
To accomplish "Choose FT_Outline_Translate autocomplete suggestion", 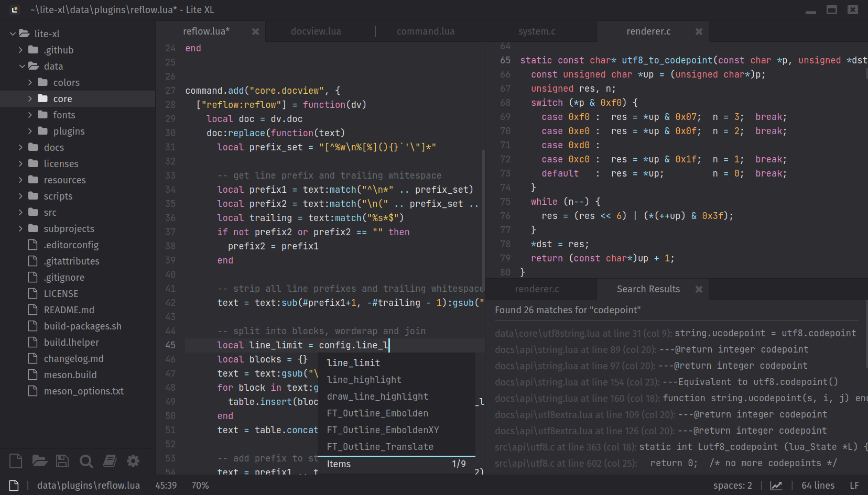I will point(397,447).
